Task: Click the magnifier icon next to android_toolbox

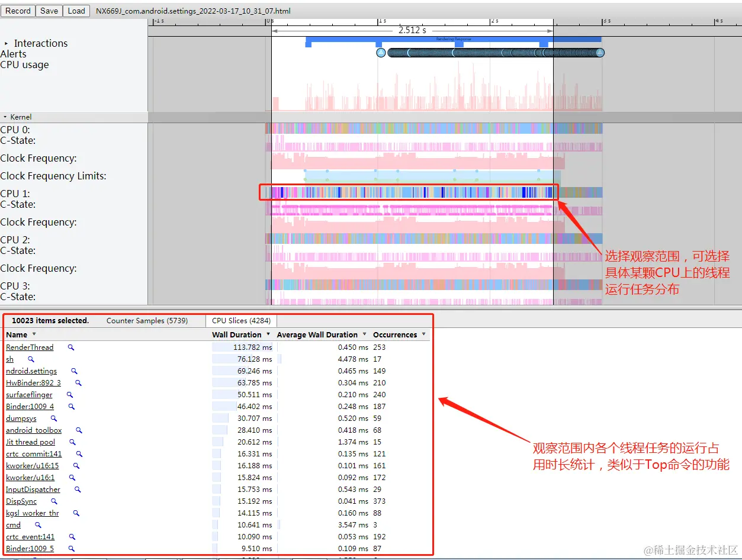Action: point(79,430)
